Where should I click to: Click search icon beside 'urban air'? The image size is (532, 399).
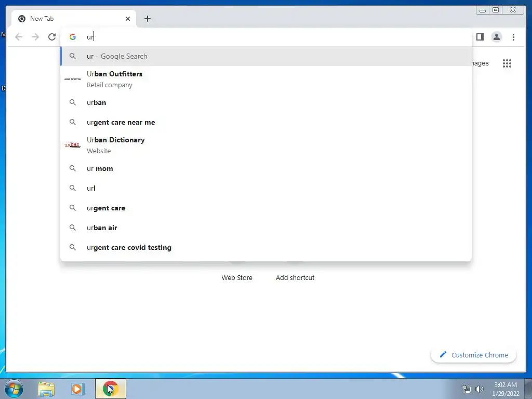pos(73,228)
